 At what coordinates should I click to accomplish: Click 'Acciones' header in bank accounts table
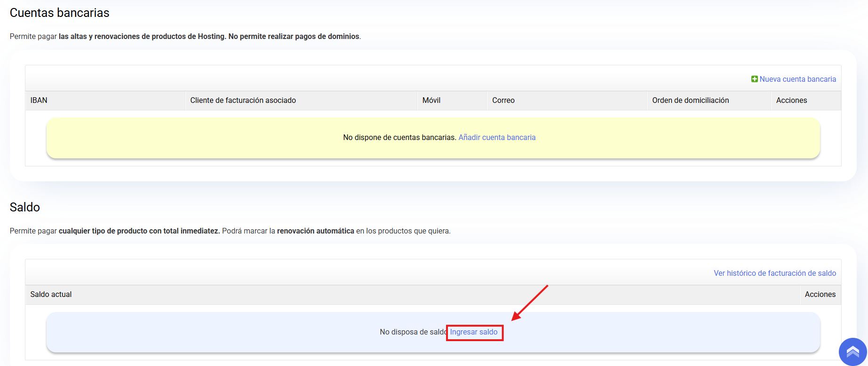[x=791, y=101]
